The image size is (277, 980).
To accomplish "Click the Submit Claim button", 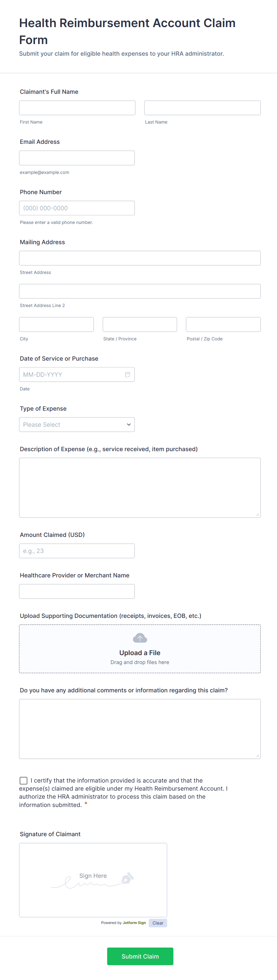I will pyautogui.click(x=140, y=956).
